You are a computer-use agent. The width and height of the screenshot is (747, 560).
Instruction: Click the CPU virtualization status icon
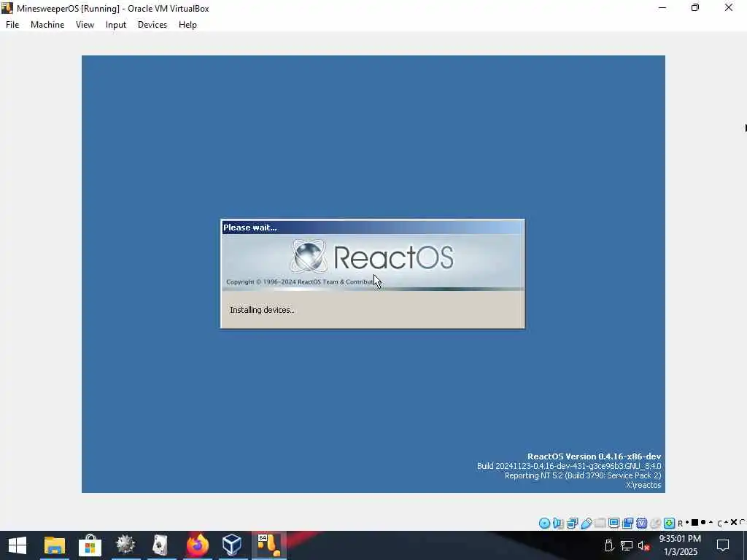[x=642, y=524]
